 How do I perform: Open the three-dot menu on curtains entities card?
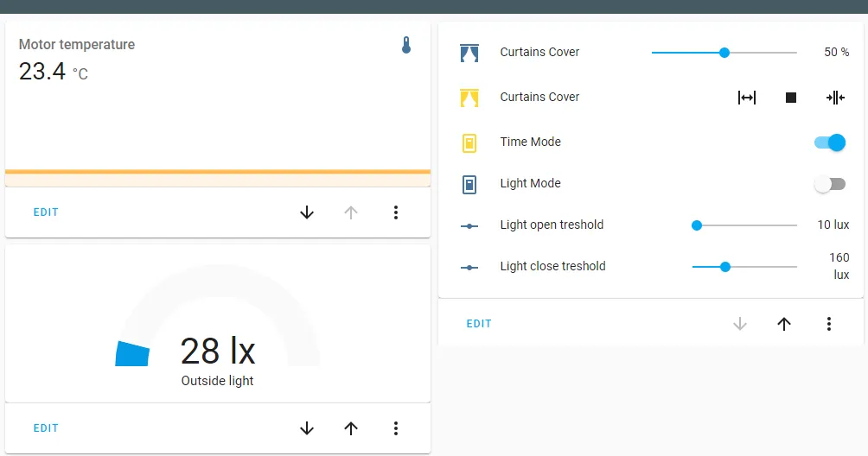coord(829,324)
